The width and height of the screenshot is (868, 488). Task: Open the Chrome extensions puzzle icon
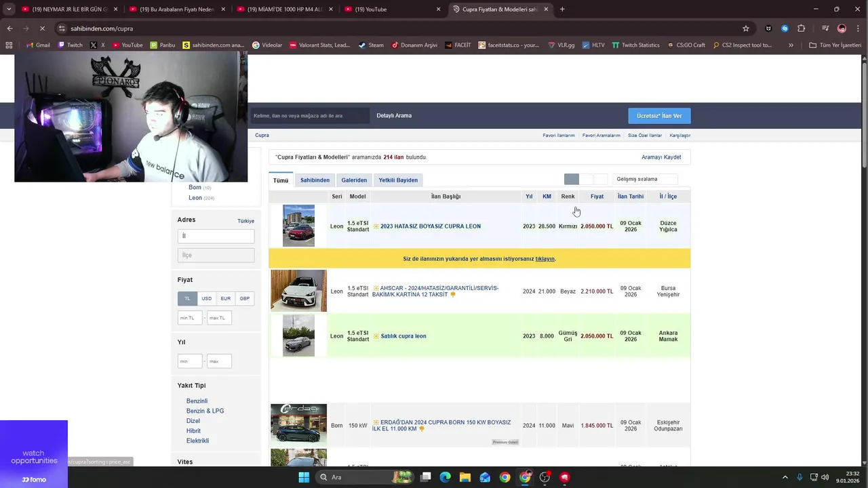tap(802, 28)
